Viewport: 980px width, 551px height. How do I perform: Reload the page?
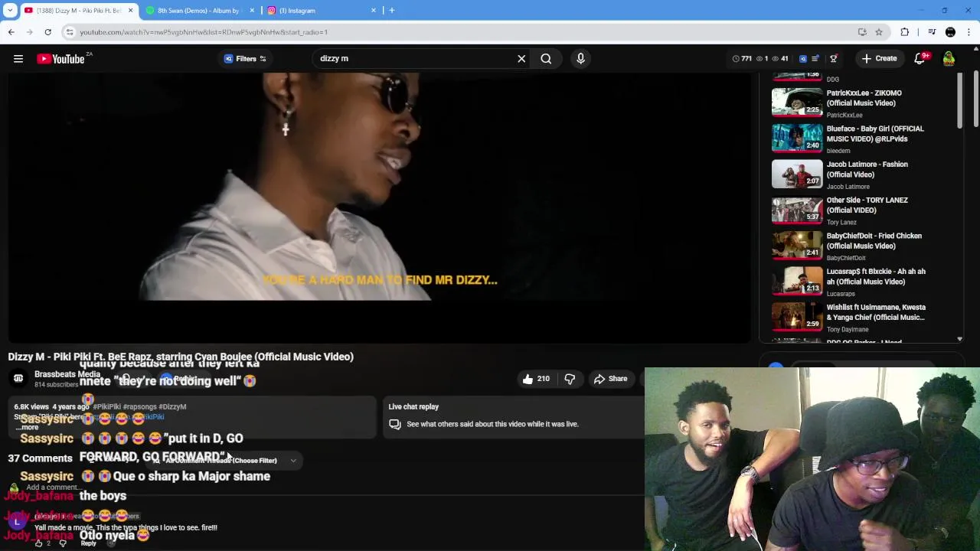click(47, 32)
